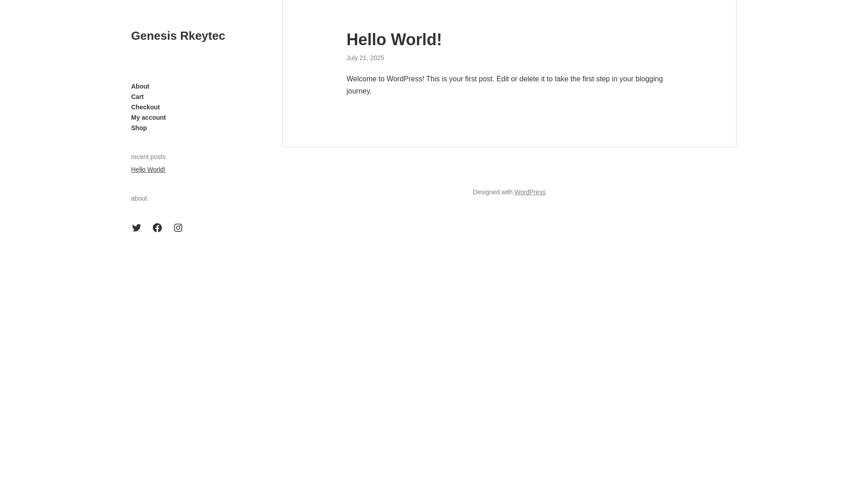This screenshot has width=868, height=488.
Task: Open the Hello World! recent post link
Action: coord(148,169)
